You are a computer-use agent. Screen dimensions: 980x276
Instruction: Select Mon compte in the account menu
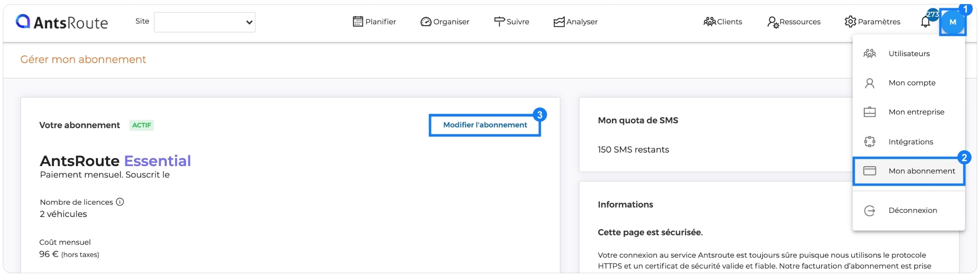click(x=909, y=83)
